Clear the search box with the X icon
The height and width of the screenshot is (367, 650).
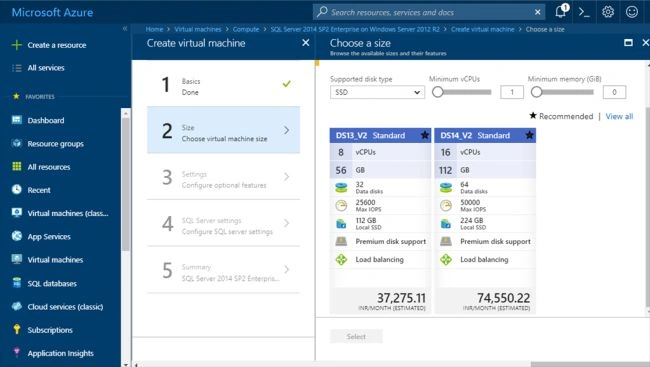click(538, 12)
